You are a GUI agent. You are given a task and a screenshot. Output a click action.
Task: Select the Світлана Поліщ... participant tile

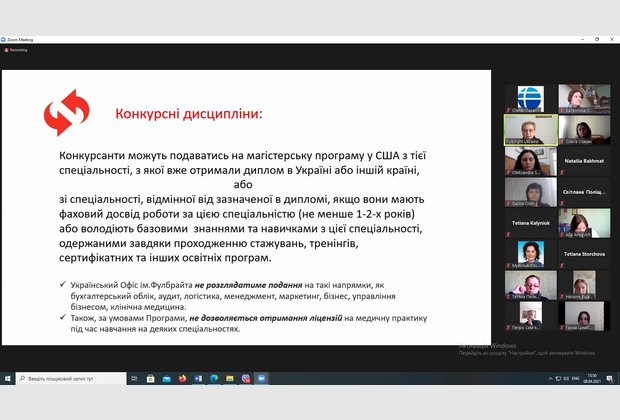(x=584, y=192)
